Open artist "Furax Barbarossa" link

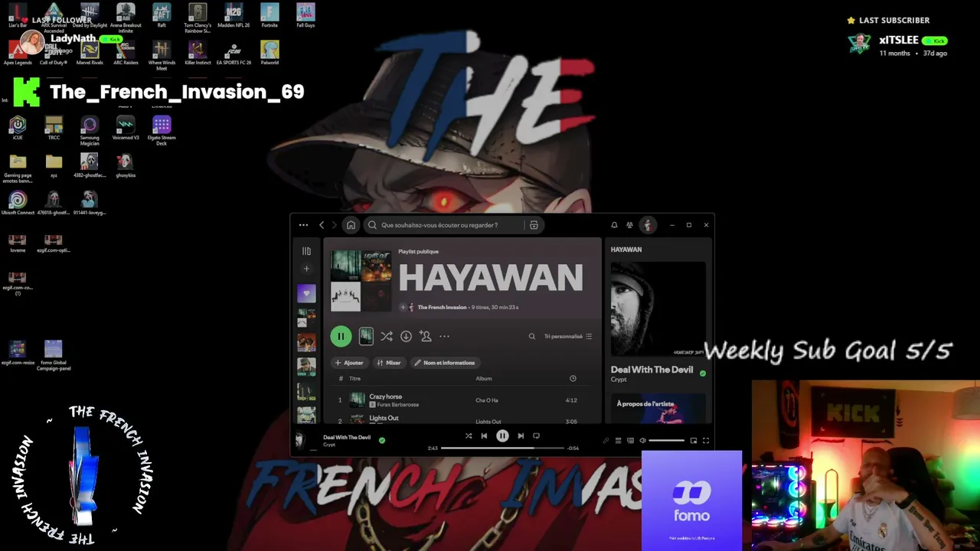(x=397, y=405)
